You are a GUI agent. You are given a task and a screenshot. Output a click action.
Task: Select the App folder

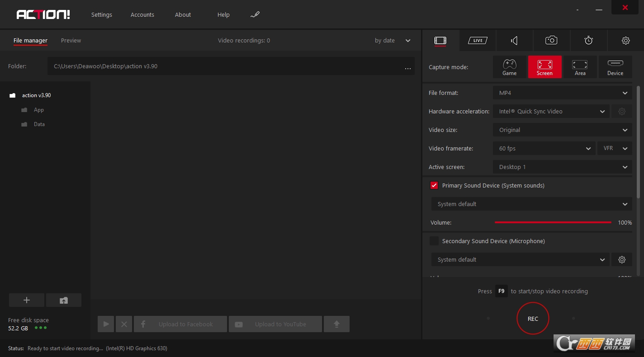[39, 110]
